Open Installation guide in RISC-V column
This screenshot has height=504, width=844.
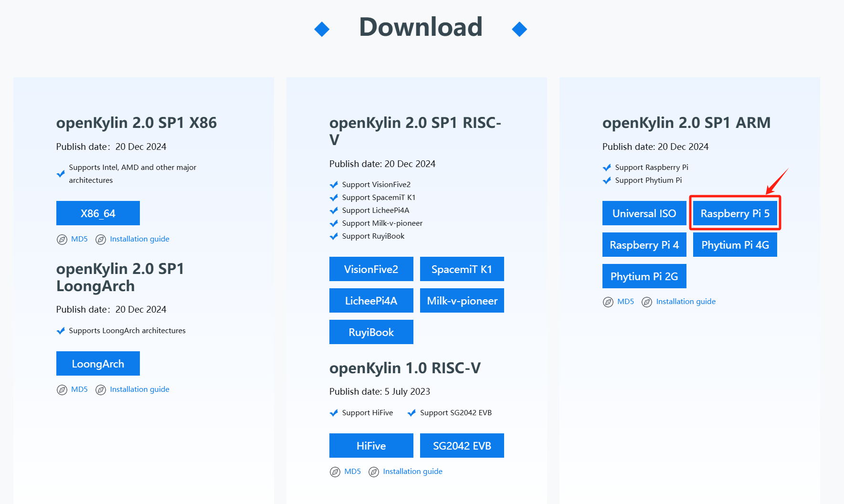click(x=412, y=472)
